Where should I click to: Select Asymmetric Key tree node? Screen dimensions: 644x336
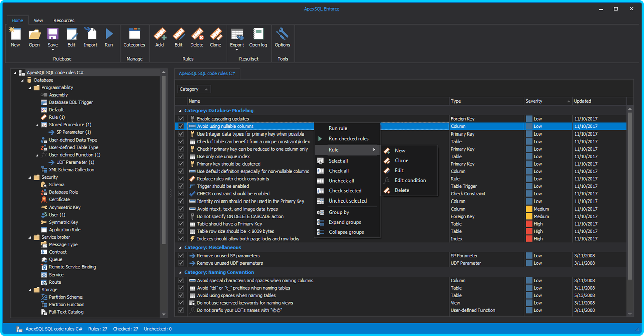point(65,207)
